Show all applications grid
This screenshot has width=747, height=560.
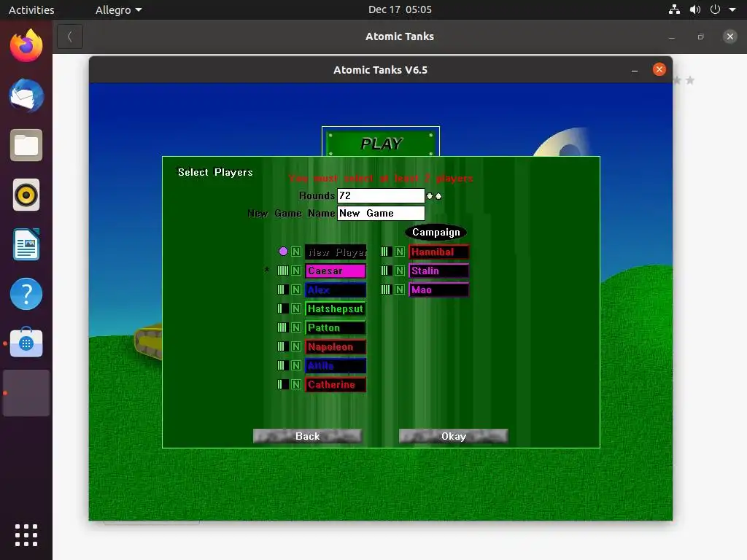(x=26, y=535)
